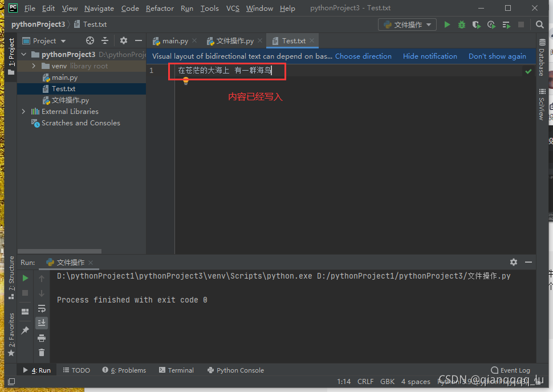Rerun using Run panel green arrow
This screenshot has height=392, width=553.
[x=25, y=278]
